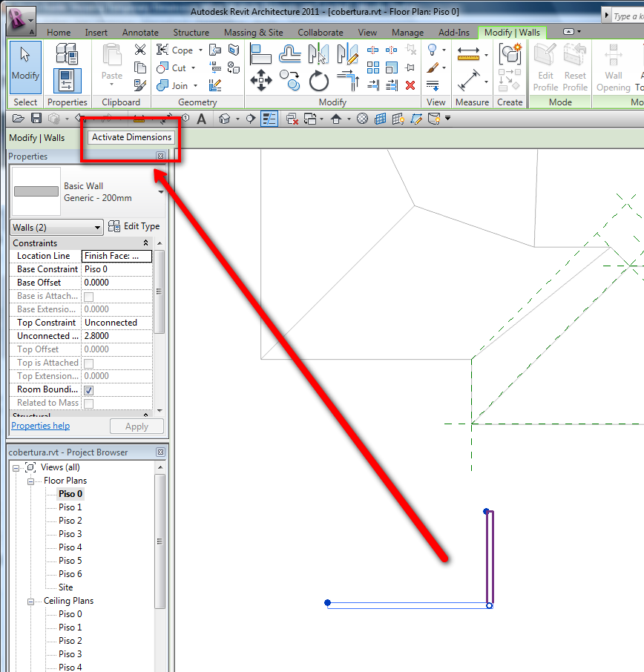This screenshot has width=644, height=672.
Task: Switch to the Massing & Site tab
Action: click(x=253, y=33)
